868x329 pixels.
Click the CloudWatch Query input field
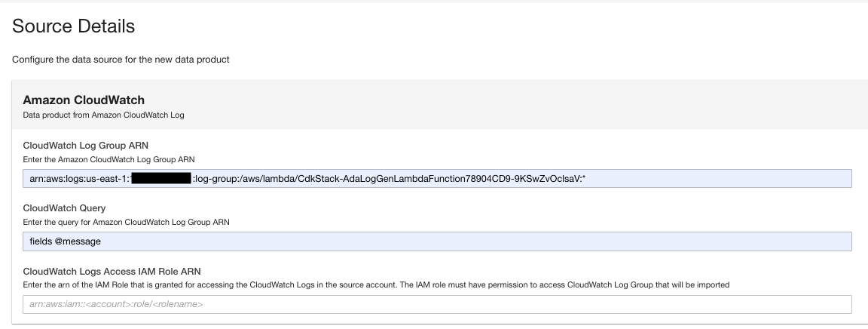[x=437, y=241]
